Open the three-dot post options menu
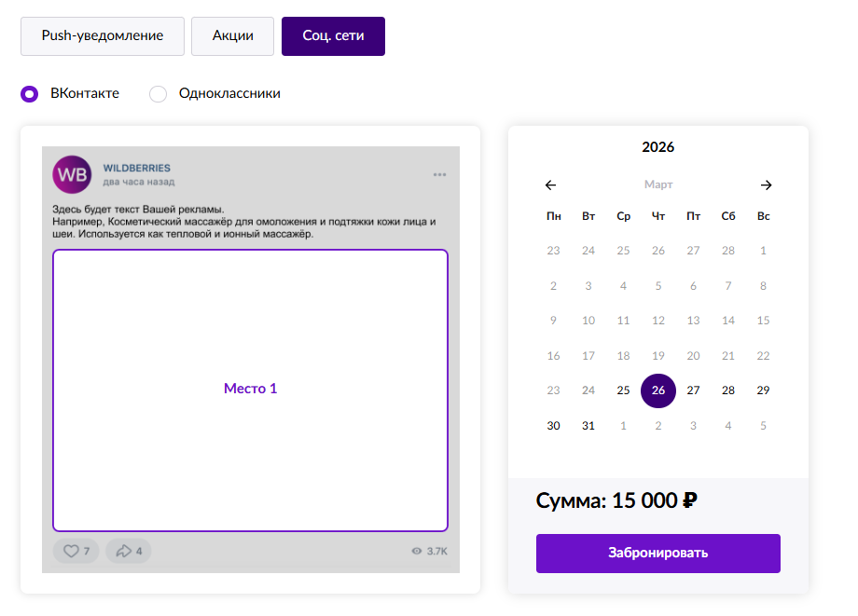The image size is (858, 616). click(440, 175)
